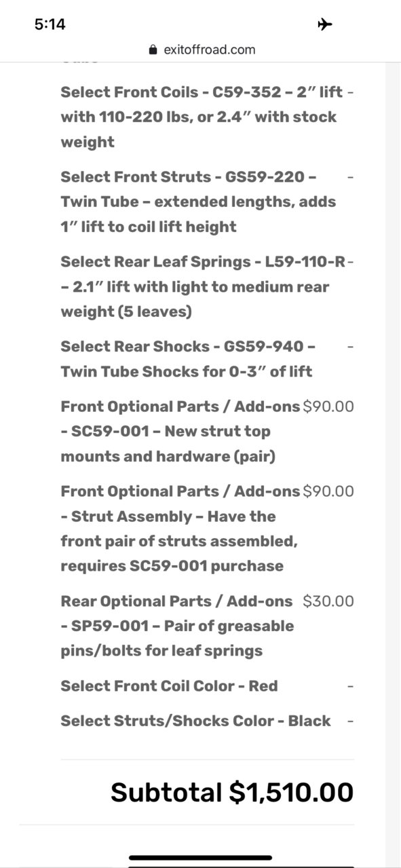Open the exitoffroad.com address bar
This screenshot has width=401, height=868.
pyautogui.click(x=201, y=50)
